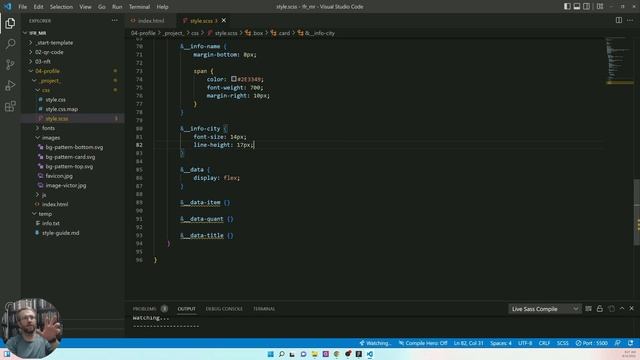640x360 pixels.
Task: Open the Edit menu
Action: (38, 7)
